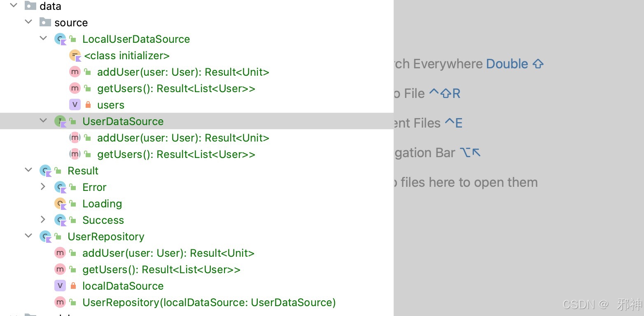Image resolution: width=644 pixels, height=316 pixels.
Task: Click the UserDataSource interface icon
Action: click(60, 121)
